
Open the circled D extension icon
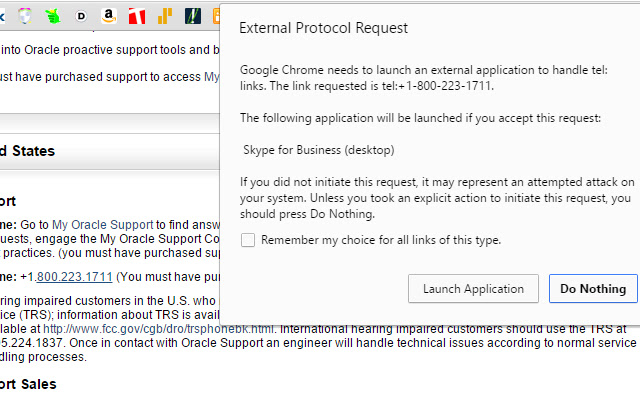click(x=81, y=15)
